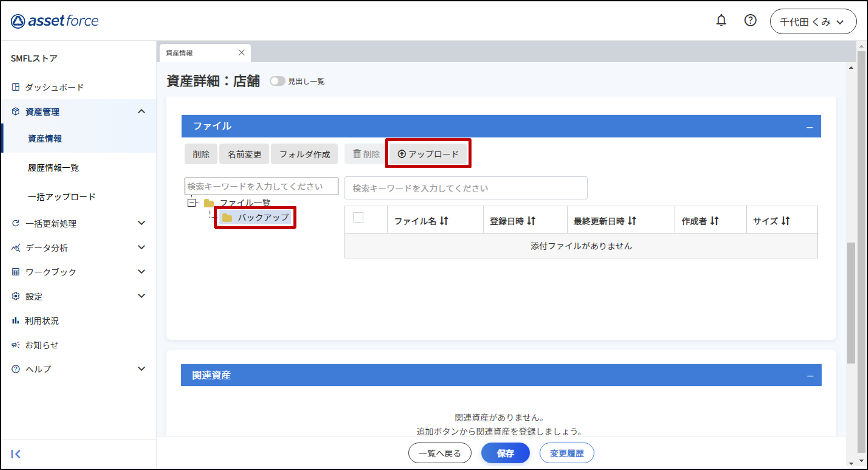868x470 pixels.
Task: Collapse the File (ファイル) section panel
Action: coord(809,127)
